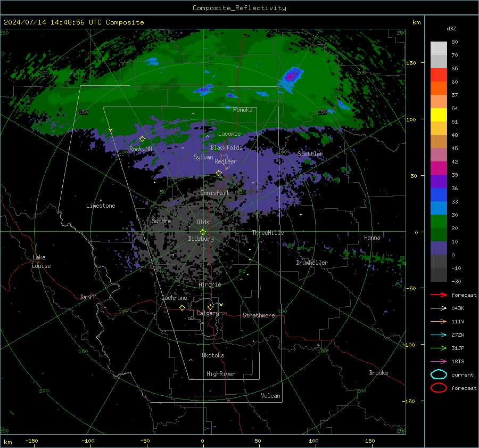Image resolution: width=479 pixels, height=448 pixels.
Task: Click the HighRiver town label
Action: click(221, 374)
